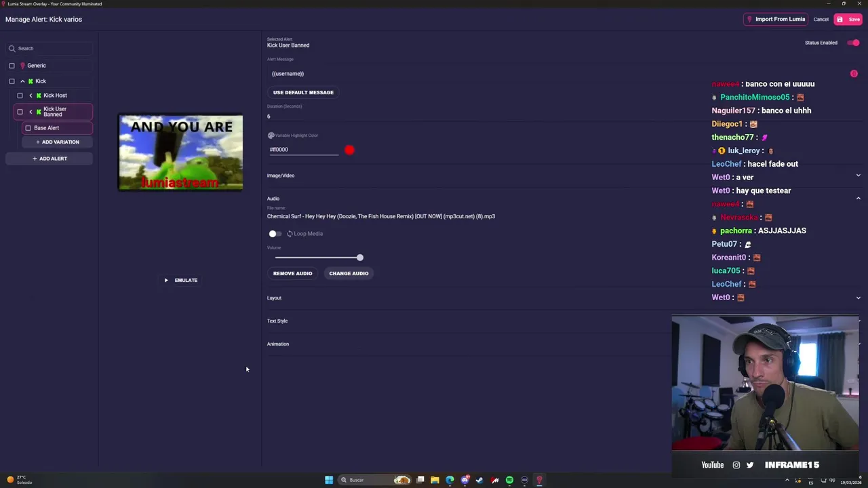This screenshot has height=488, width=868.
Task: Click the #ff0000 hex color field
Action: click(x=303, y=150)
